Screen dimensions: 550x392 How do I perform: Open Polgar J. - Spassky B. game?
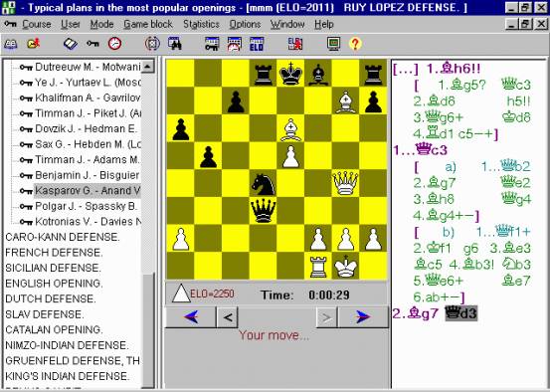87,206
